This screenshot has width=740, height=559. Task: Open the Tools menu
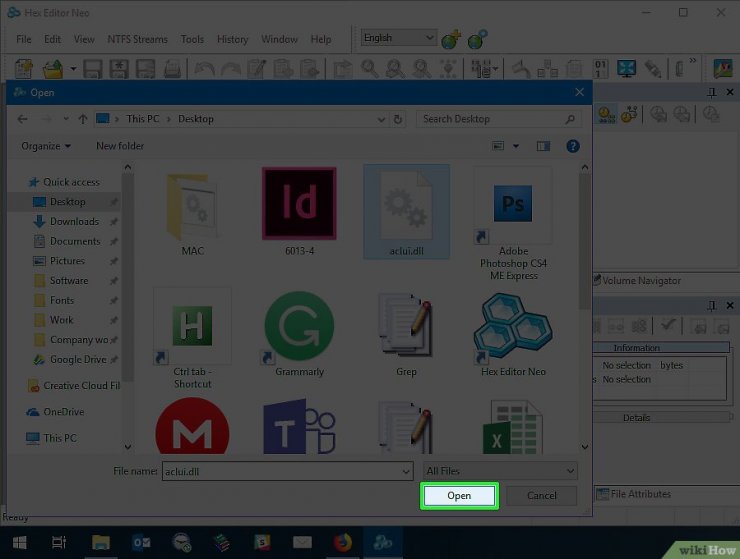click(192, 39)
